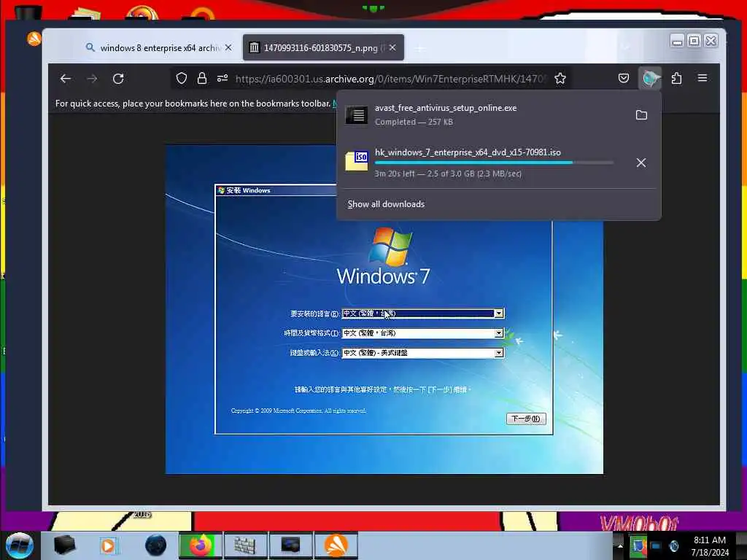The image size is (747, 560).
Task: Click the action center flag tray icon
Action: coord(638,545)
